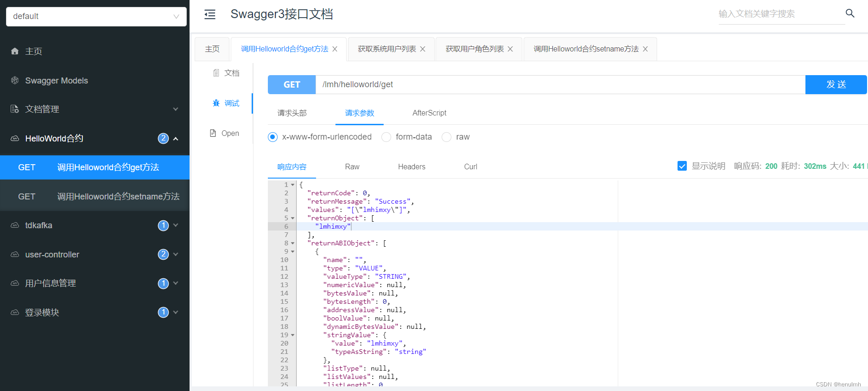
Task: Open the AfterScript tab
Action: 429,113
